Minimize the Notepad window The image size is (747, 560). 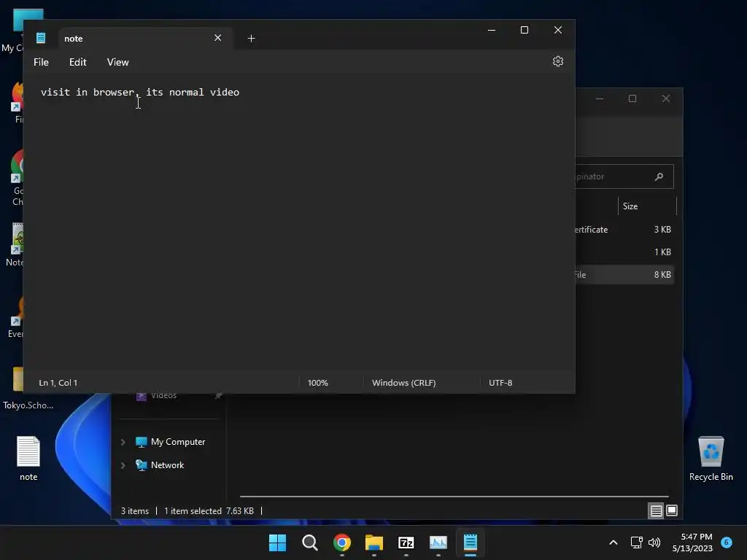tap(492, 30)
